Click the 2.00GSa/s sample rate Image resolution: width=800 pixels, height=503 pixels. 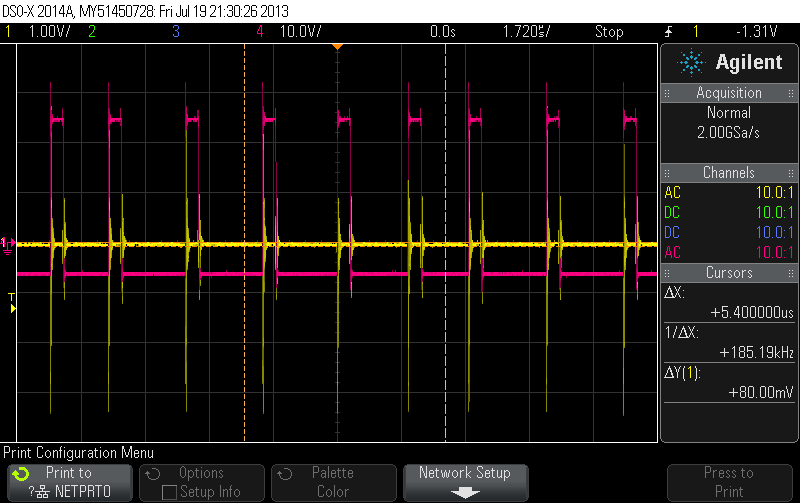(729, 133)
